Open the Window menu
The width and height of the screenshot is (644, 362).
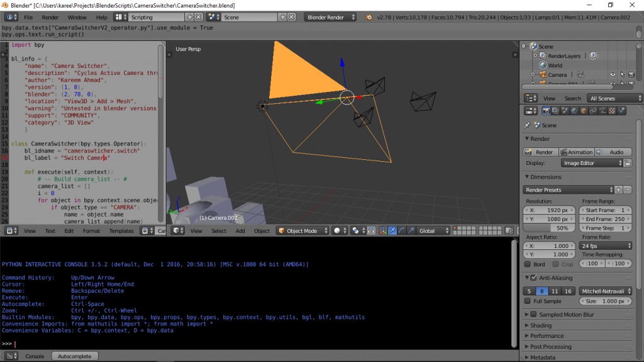[77, 17]
